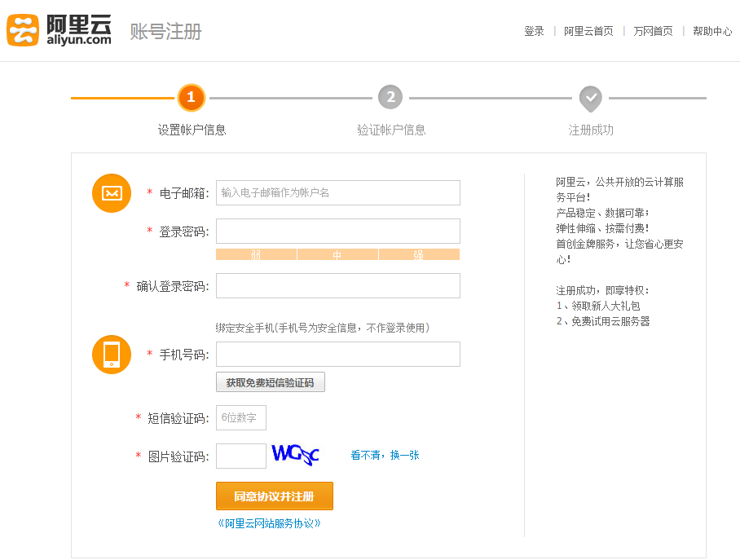This screenshot has width=740, height=560.
Task: Select the 确认登录密码 confirm password field
Action: coord(337,285)
